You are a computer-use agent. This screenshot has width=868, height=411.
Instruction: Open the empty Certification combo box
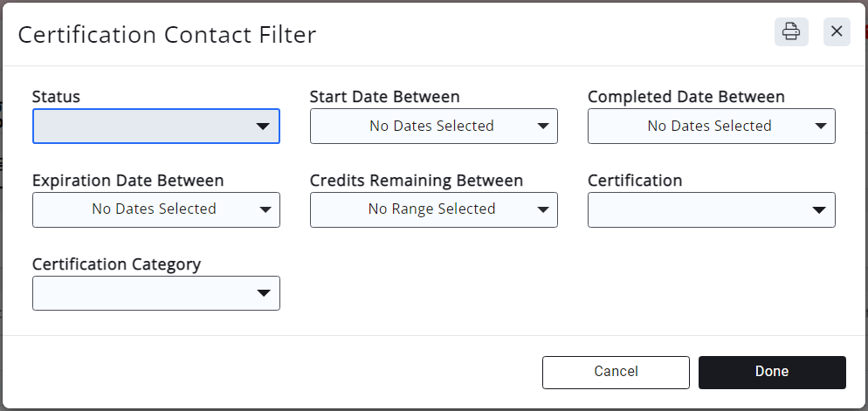pyautogui.click(x=699, y=210)
